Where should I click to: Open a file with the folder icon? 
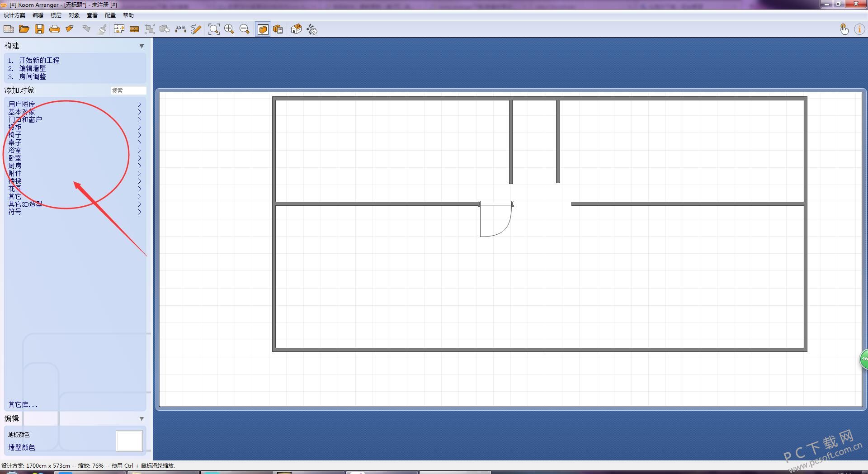click(24, 29)
